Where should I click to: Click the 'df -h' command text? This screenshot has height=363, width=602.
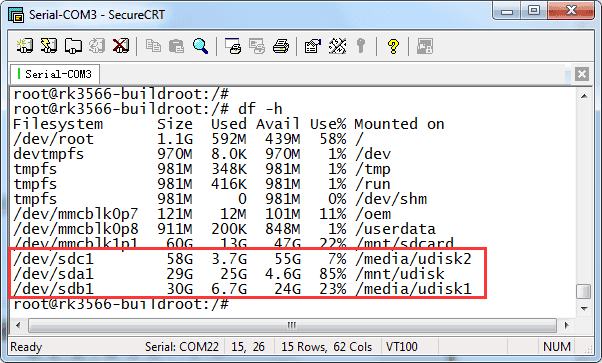point(260,109)
